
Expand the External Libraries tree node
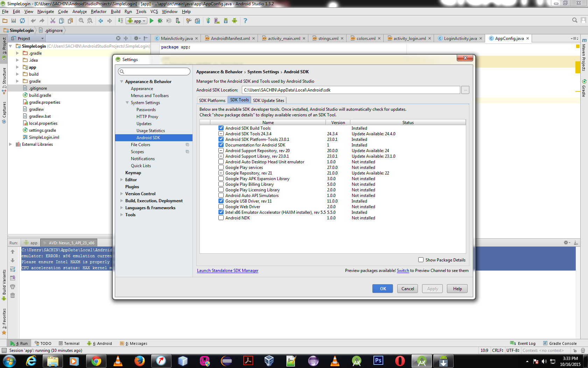click(x=10, y=144)
